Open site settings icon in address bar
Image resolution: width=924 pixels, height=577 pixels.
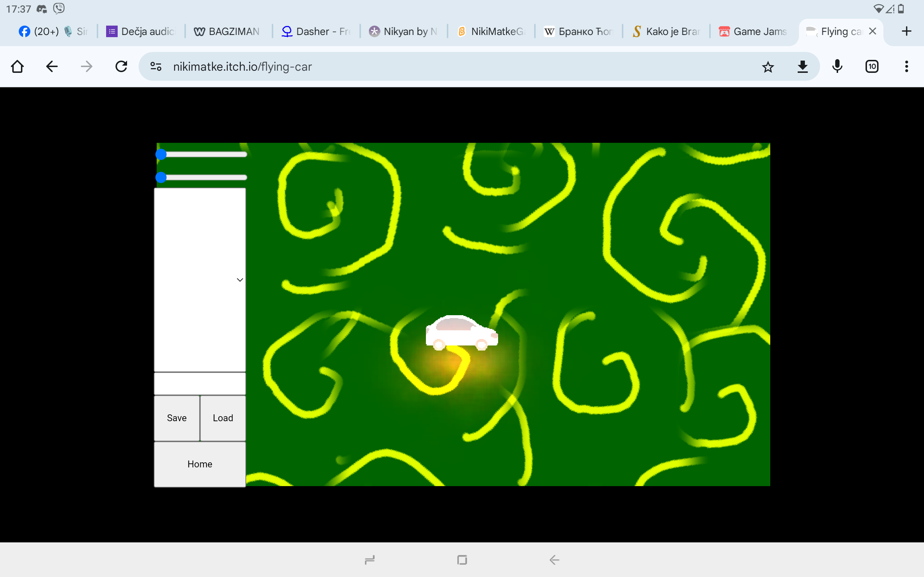pyautogui.click(x=156, y=66)
